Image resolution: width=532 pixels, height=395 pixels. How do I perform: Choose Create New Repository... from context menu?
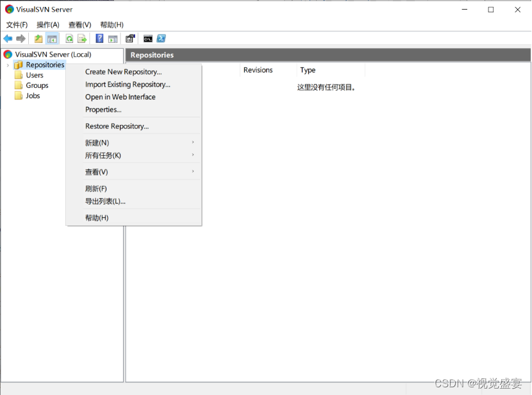[x=134, y=72]
